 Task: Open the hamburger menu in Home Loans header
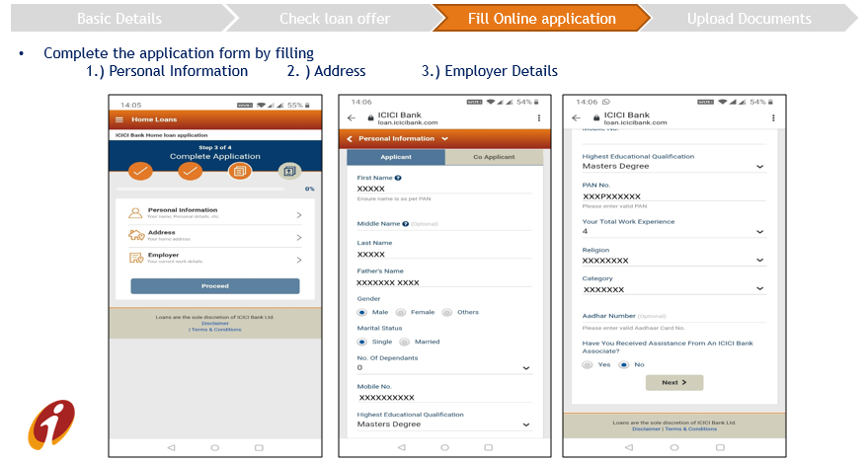click(x=119, y=119)
